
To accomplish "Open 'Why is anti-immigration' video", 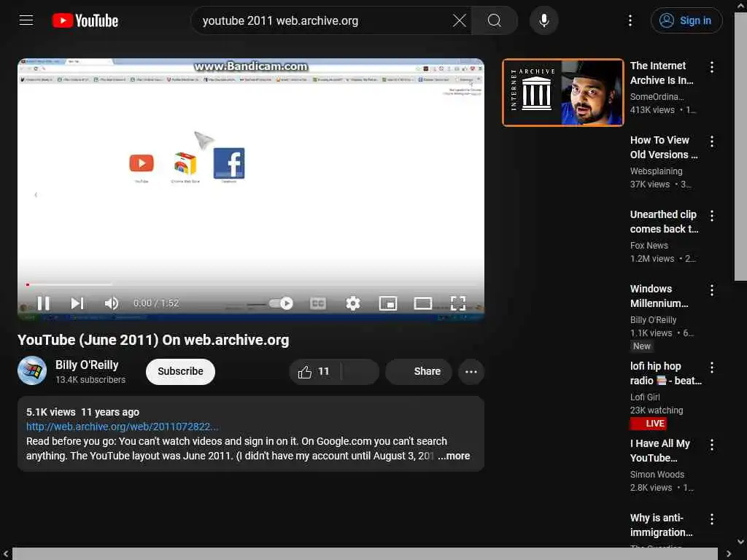I will coord(661,525).
